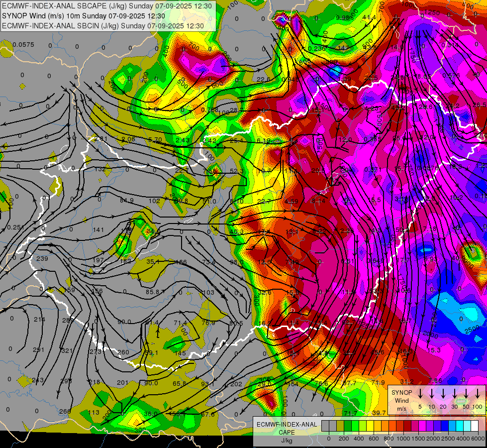This screenshot has height=448, width=487.
Task: Click the 2500 contour label on map
Action: click(x=473, y=330)
